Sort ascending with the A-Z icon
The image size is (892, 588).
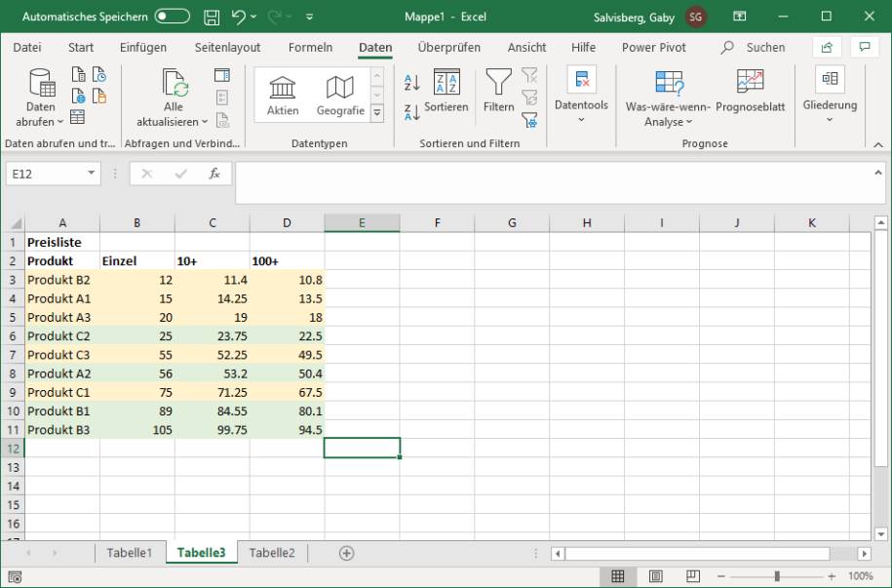(x=411, y=84)
